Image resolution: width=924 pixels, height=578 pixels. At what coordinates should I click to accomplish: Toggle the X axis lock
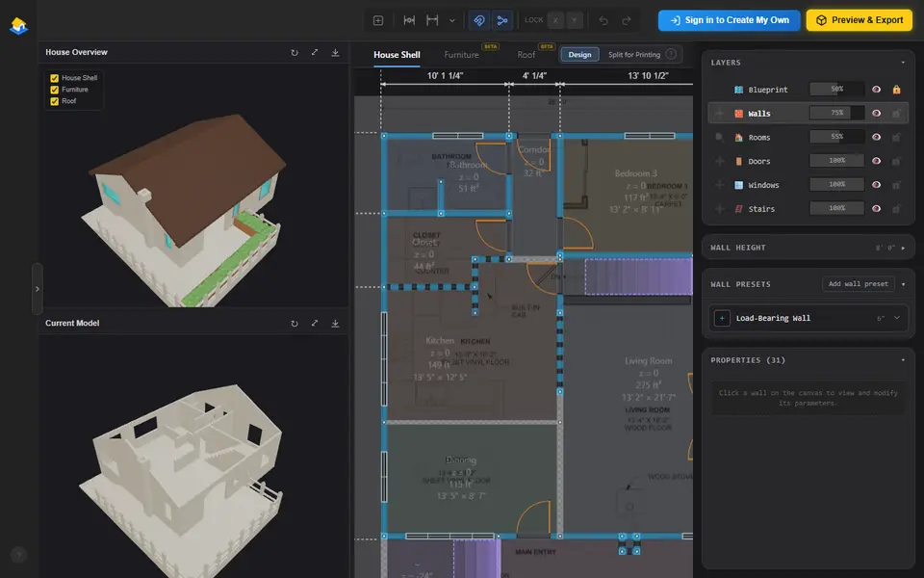pyautogui.click(x=555, y=20)
